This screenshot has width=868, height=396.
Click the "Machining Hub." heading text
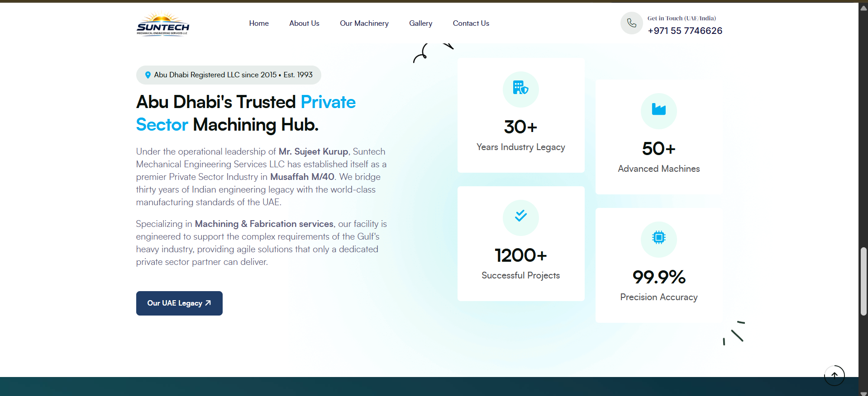(256, 125)
